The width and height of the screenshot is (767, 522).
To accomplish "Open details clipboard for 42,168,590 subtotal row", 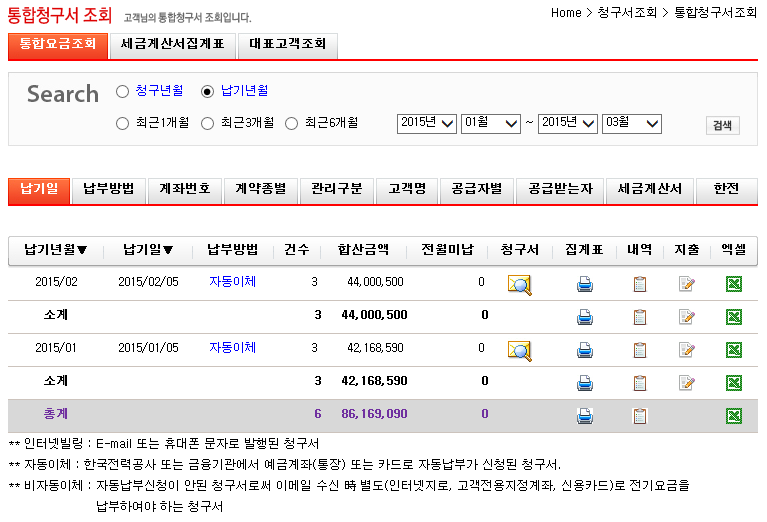I will (640, 383).
